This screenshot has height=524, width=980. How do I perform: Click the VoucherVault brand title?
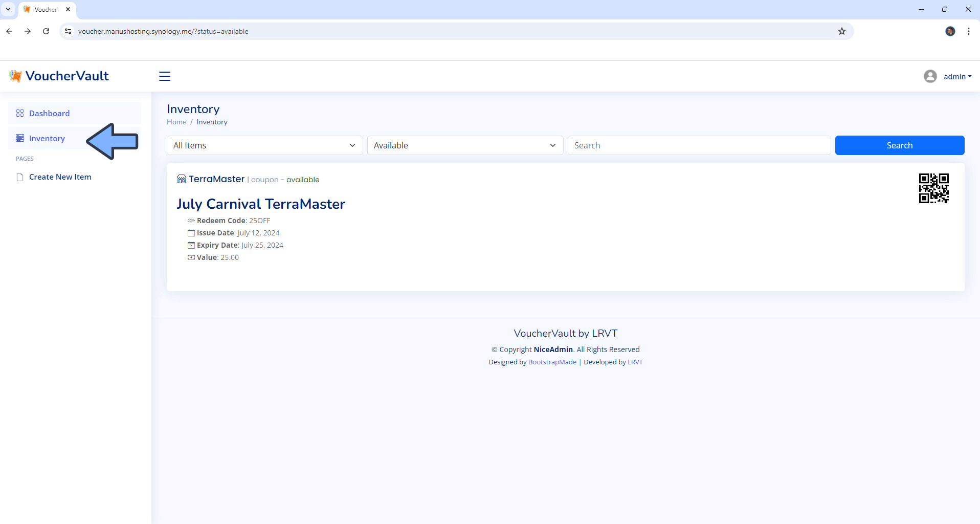(x=67, y=76)
